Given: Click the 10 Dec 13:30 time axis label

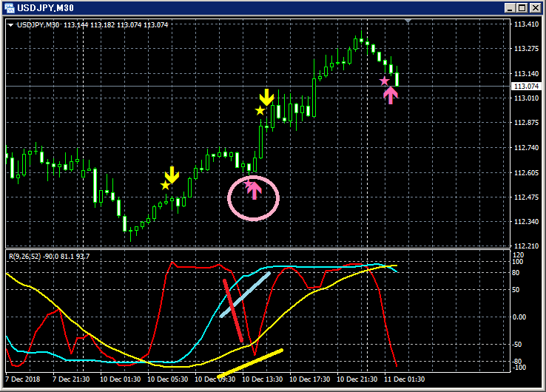Looking at the screenshot, I should [x=262, y=379].
